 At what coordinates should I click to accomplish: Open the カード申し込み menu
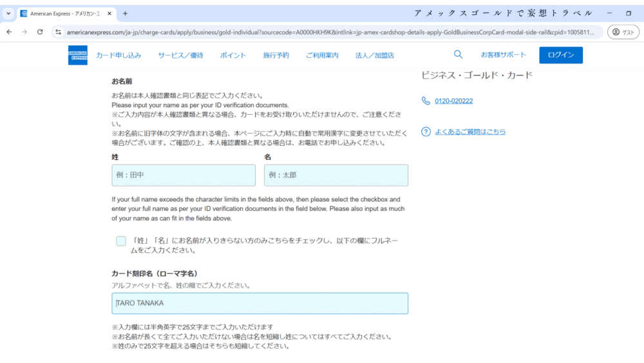coord(118,55)
